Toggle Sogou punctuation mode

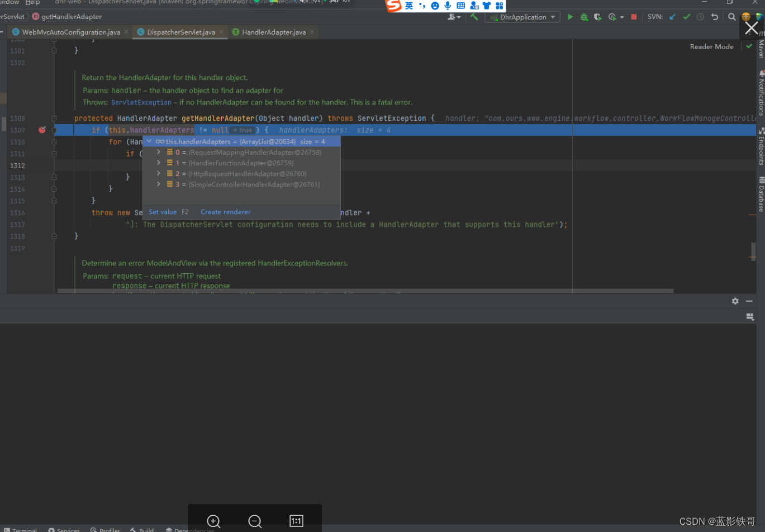(422, 6)
